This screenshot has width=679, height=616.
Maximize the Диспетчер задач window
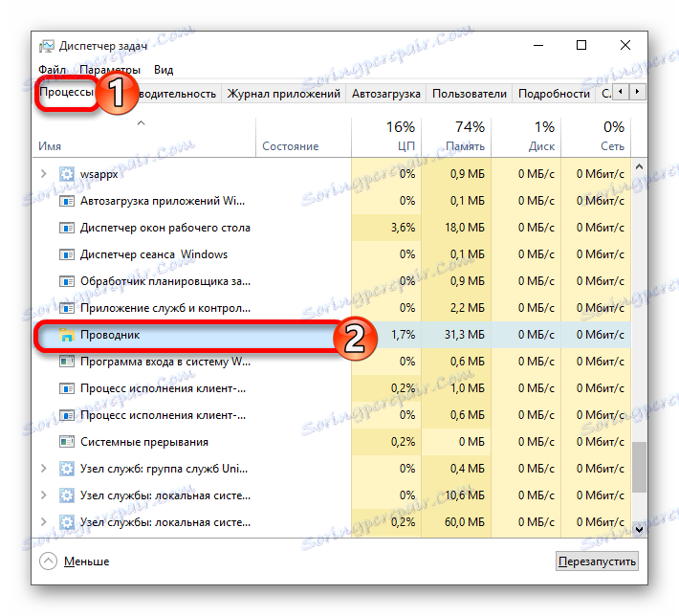(x=581, y=45)
